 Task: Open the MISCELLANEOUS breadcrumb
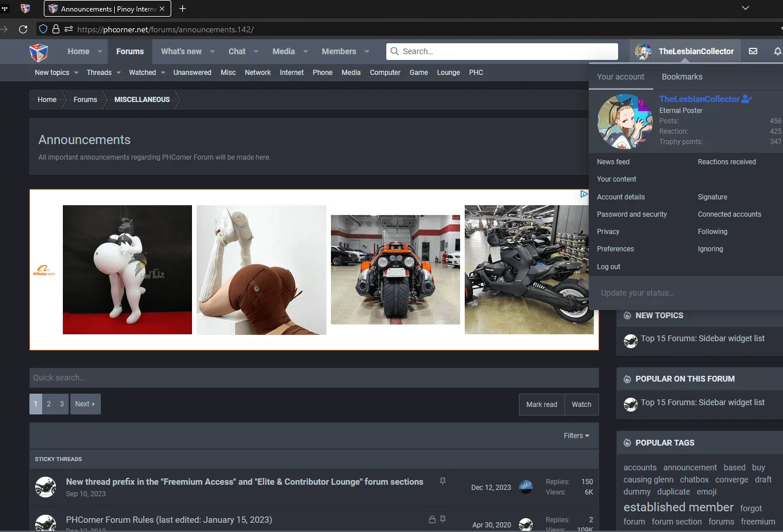click(142, 100)
